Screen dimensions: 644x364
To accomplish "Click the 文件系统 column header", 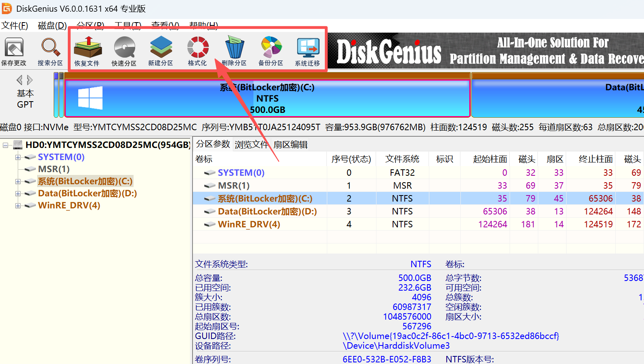I will tap(402, 159).
